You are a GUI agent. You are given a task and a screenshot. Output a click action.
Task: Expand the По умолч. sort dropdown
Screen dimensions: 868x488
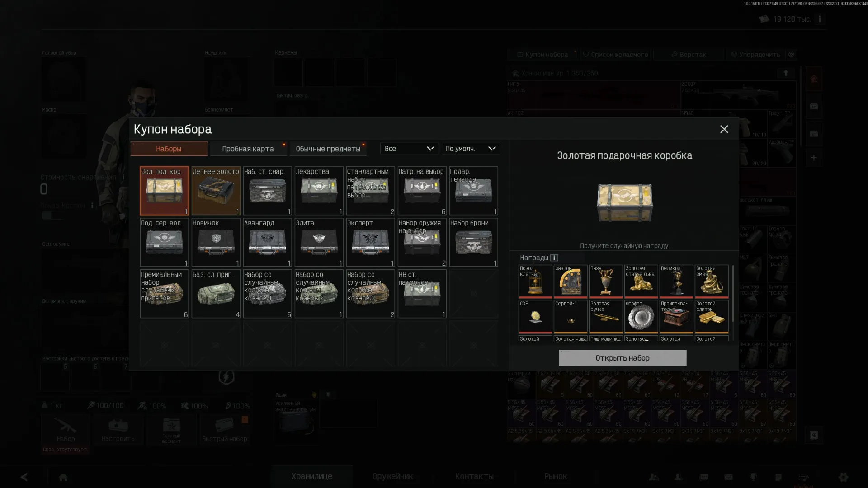(x=471, y=149)
